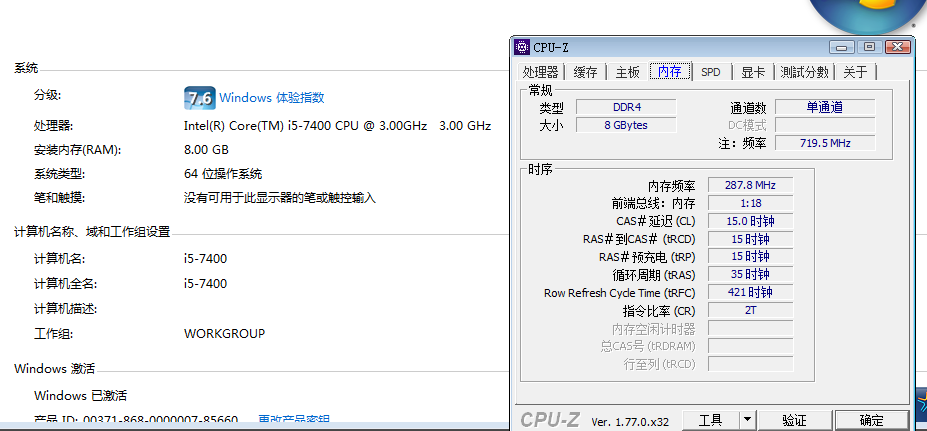Click the 计算机描述: label
The width and height of the screenshot is (927, 431).
66,309
